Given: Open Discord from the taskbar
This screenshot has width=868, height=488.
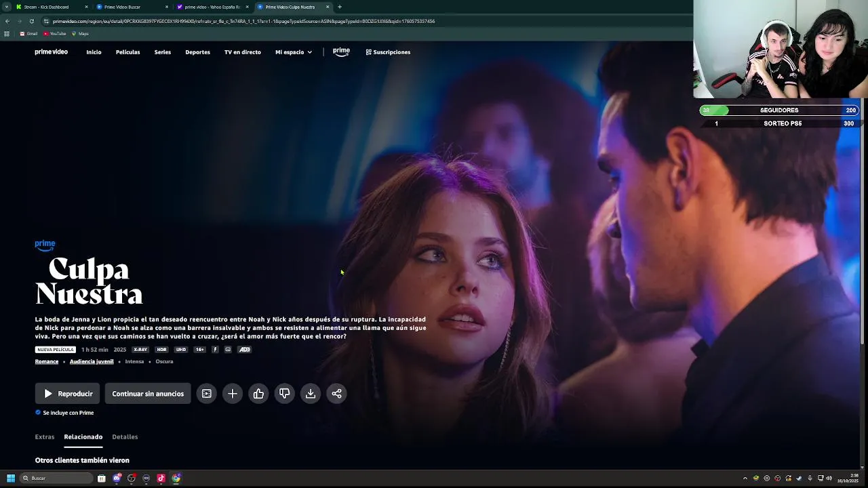Looking at the screenshot, I should 117,479.
